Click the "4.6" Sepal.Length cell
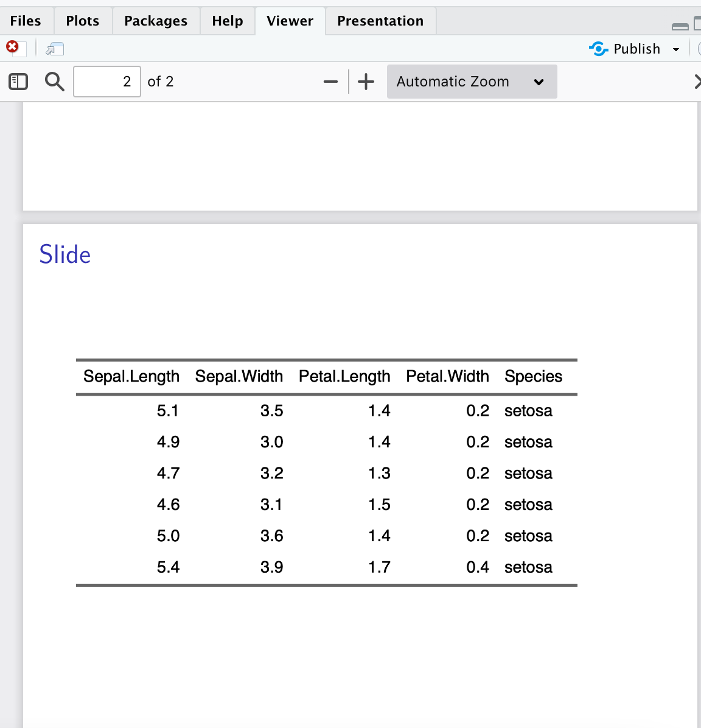The height and width of the screenshot is (728, 701). click(167, 505)
